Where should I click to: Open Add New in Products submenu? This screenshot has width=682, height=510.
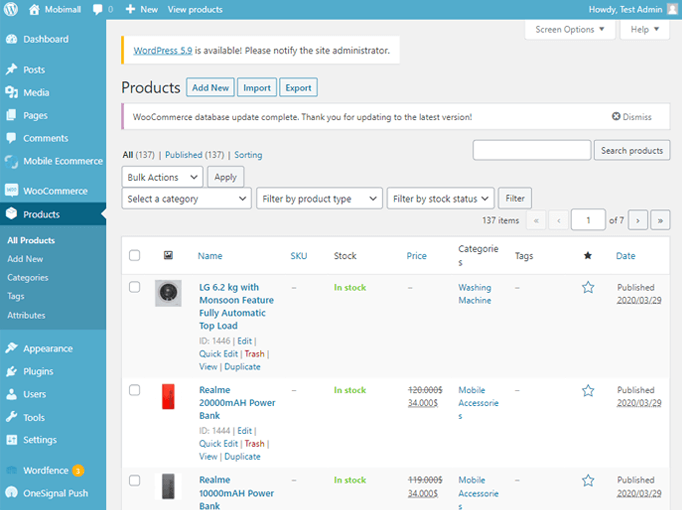pos(25,259)
